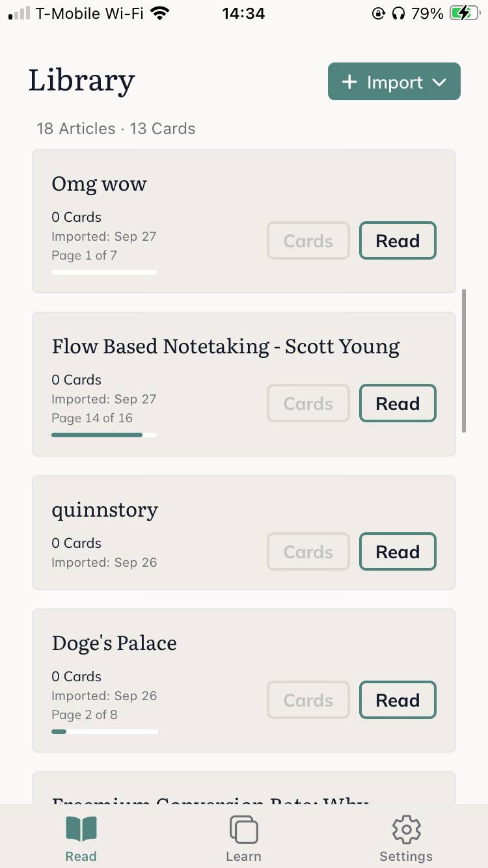Viewport: 488px width, 868px height.
Task: Tap the plus icon on Import button
Action: click(349, 82)
